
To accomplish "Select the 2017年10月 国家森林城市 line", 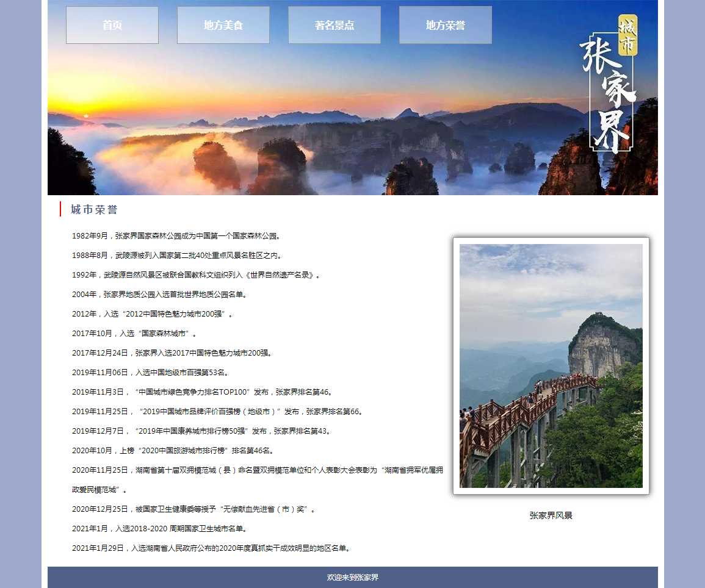I will 134,334.
